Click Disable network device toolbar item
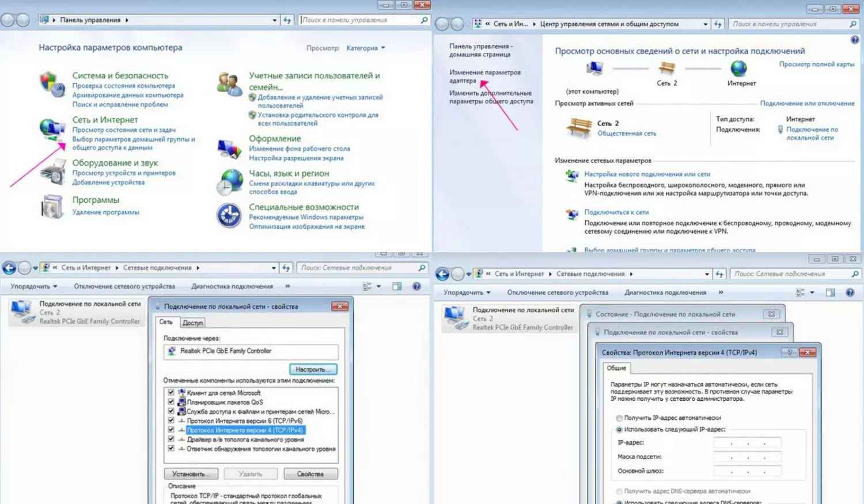 tap(124, 286)
